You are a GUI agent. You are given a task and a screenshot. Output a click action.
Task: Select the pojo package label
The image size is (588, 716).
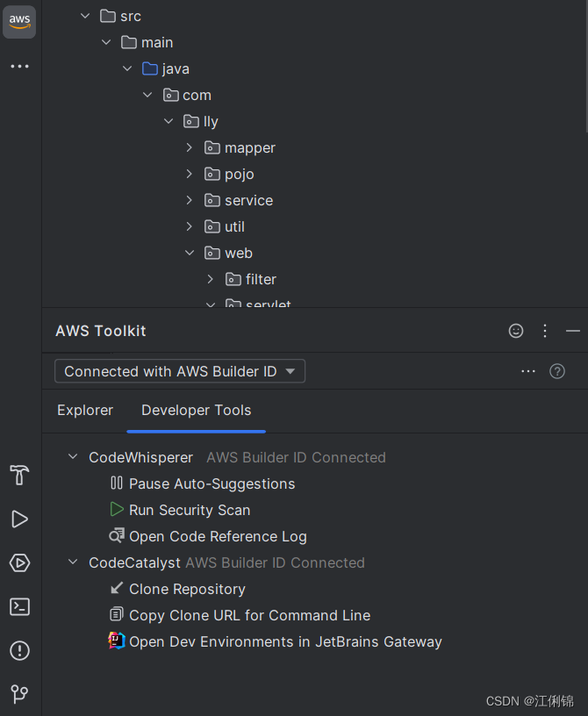(240, 175)
